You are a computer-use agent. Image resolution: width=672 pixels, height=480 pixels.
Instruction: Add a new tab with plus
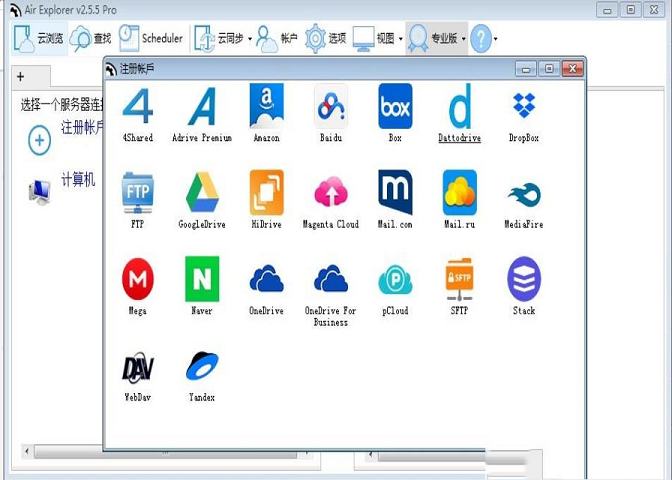click(20, 77)
